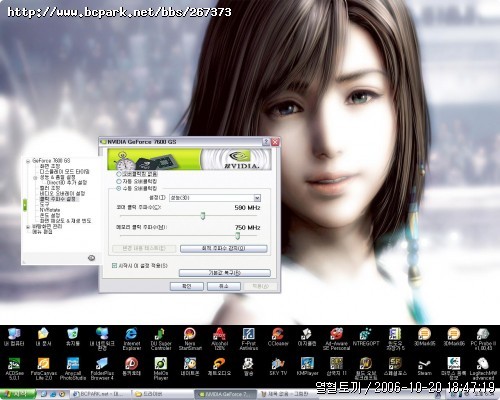Click the Windows Start button
The height and width of the screenshot is (400, 500).
click(17, 394)
